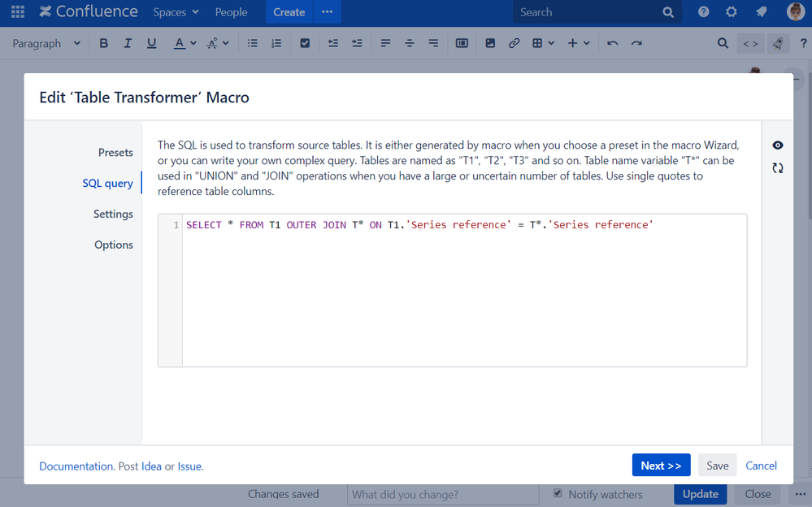Preview result with the eye icon
Screen dimensions: 812x507
coord(777,145)
